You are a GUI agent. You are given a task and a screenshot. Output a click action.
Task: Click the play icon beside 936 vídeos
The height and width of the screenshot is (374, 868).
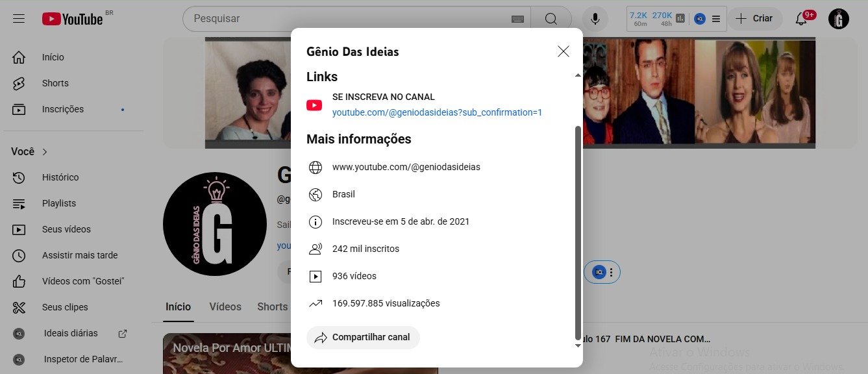pyautogui.click(x=316, y=277)
